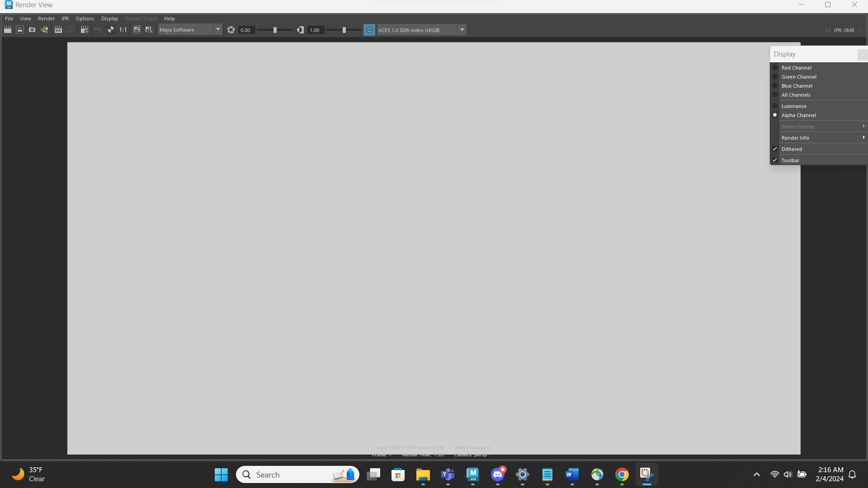Enable the Red Channel option

click(x=797, y=67)
